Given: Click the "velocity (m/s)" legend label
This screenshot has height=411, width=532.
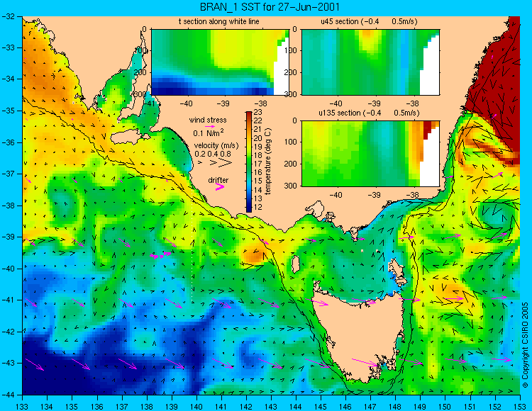Looking at the screenshot, I should click(216, 146).
